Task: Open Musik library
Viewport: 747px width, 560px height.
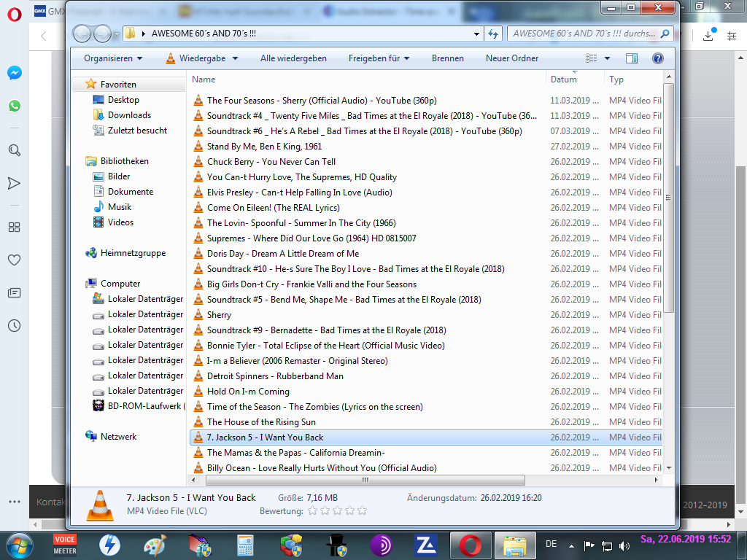Action: click(120, 206)
